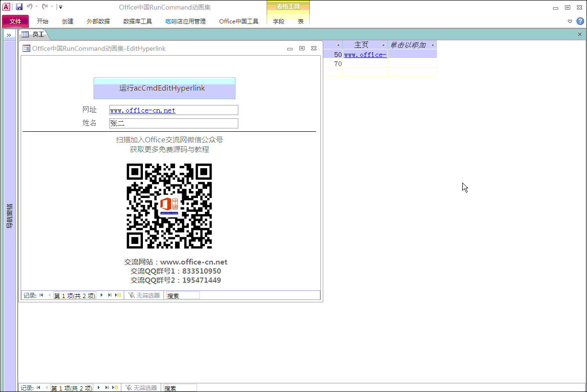The image size is (587, 392).
Task: Click text 交流QQ群号1：833510950
Action: tap(176, 271)
